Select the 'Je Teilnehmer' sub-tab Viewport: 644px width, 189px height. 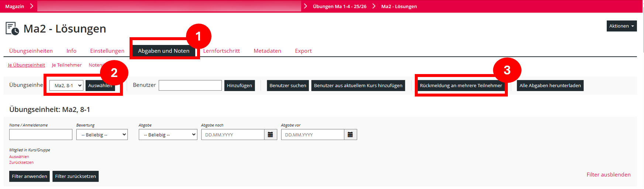pyautogui.click(x=67, y=65)
